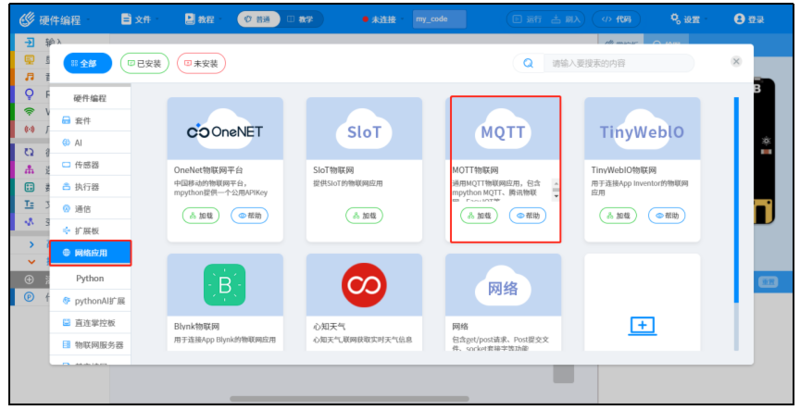800x410 pixels.
Task: Click the 硬件编程 section header
Action: (x=90, y=98)
